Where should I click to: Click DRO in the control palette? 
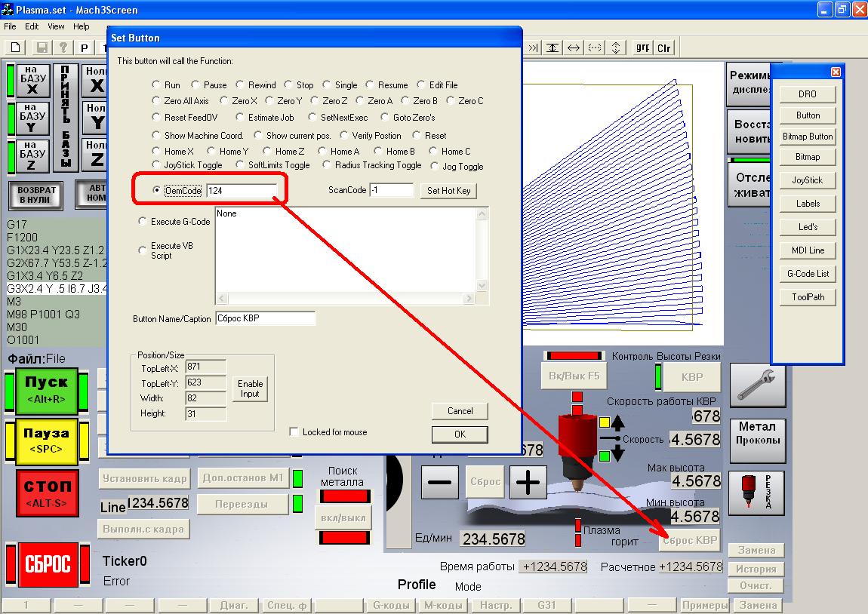808,94
